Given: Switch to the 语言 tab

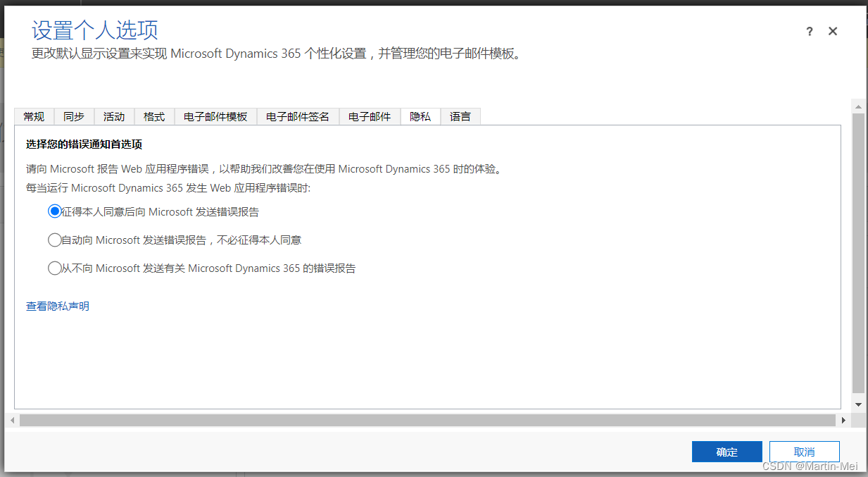Looking at the screenshot, I should [460, 116].
